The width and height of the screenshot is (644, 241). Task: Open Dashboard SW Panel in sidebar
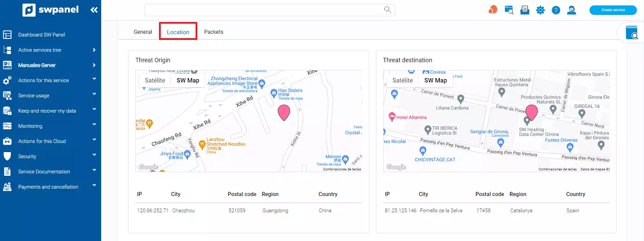pos(41,35)
